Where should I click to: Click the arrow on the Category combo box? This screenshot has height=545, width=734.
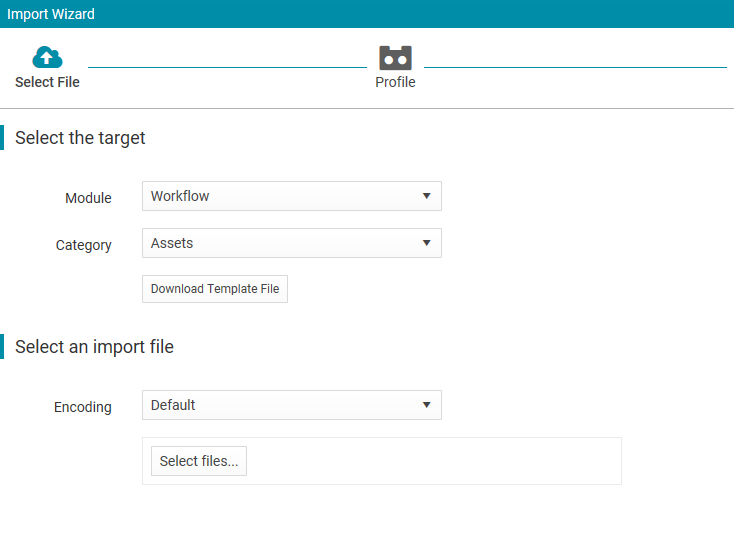tap(426, 243)
